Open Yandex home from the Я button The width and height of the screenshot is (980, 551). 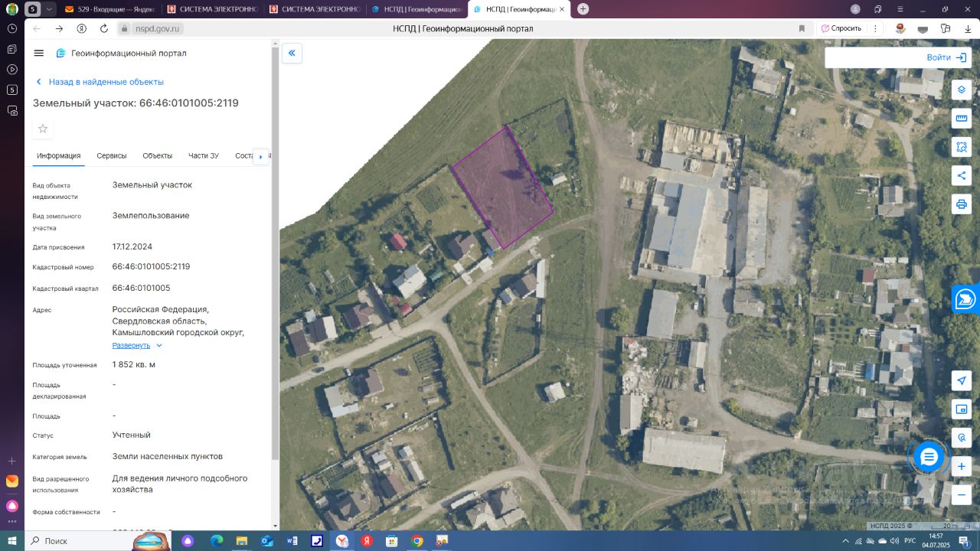coord(82,28)
